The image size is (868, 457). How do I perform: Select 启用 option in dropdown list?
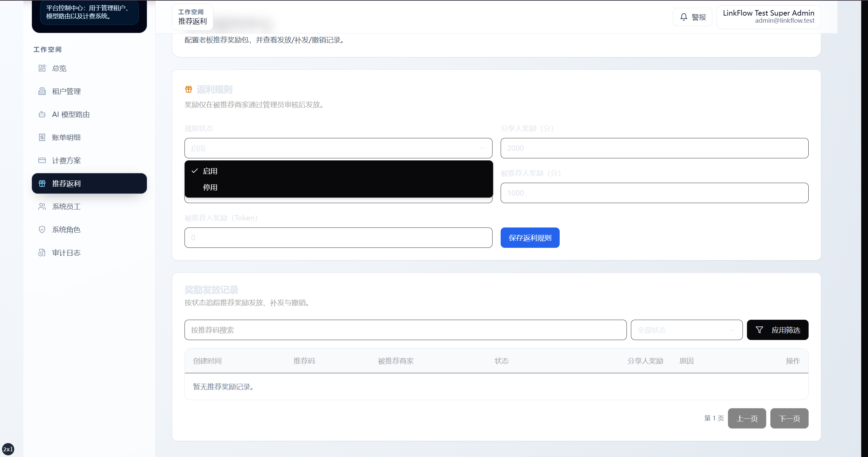pos(339,171)
